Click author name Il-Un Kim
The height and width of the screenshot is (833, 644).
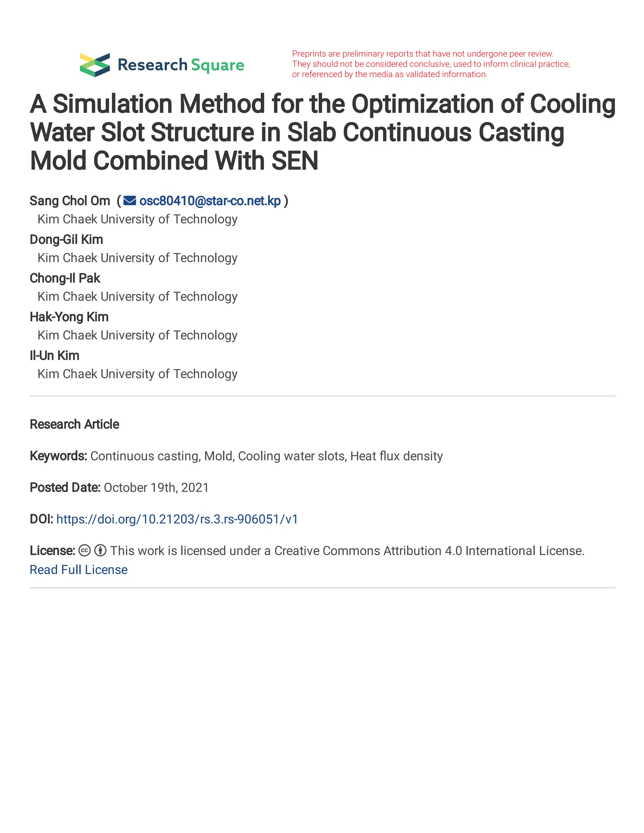54,356
